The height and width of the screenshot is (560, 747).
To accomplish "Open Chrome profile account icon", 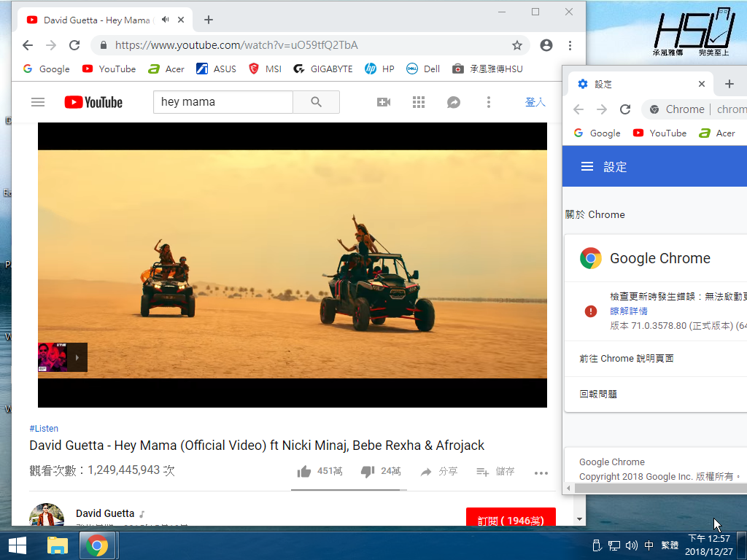I will (546, 45).
